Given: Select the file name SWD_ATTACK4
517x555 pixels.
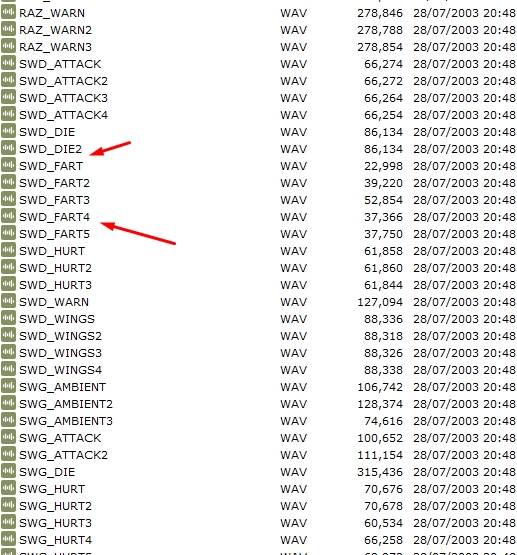Looking at the screenshot, I should (63, 115).
